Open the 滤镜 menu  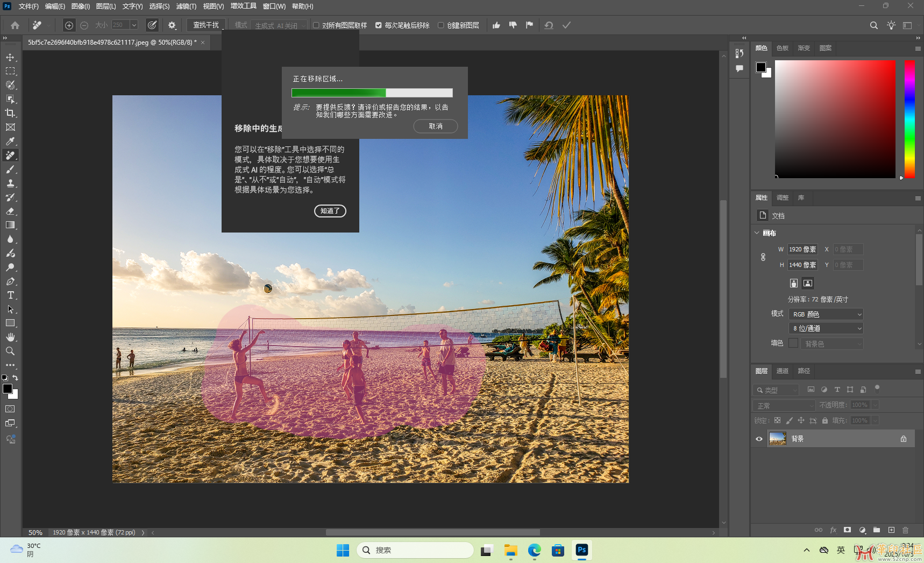pos(186,6)
